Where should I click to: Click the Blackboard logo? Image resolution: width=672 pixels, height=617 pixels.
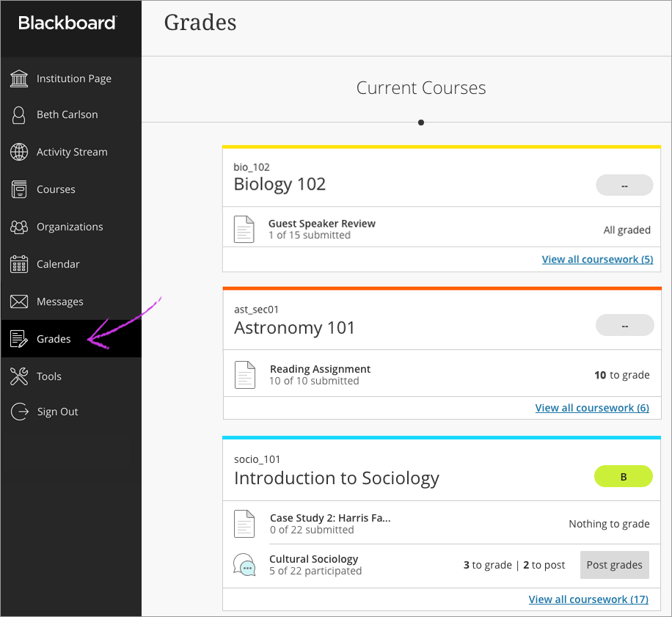pos(66,23)
